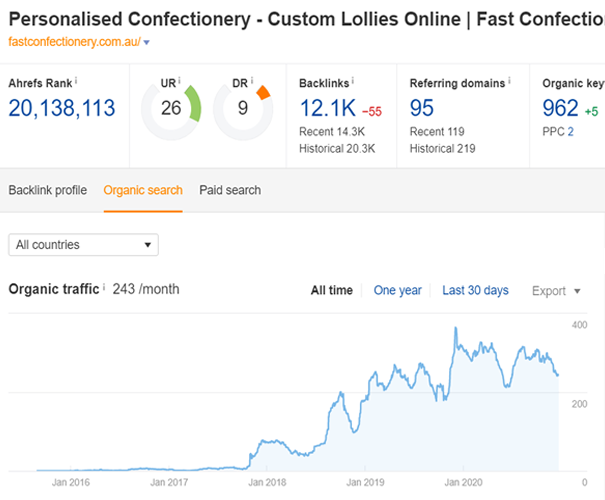Switch to Backlink profile tab
The width and height of the screenshot is (605, 500).
click(47, 190)
